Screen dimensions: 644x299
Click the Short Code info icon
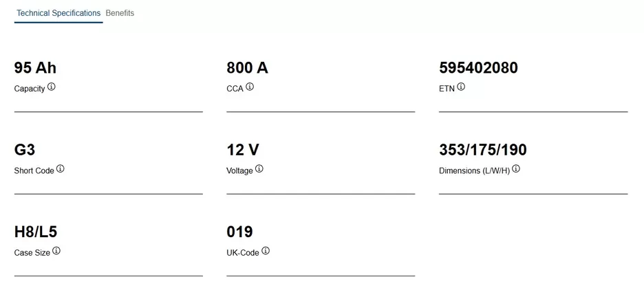[61, 169]
